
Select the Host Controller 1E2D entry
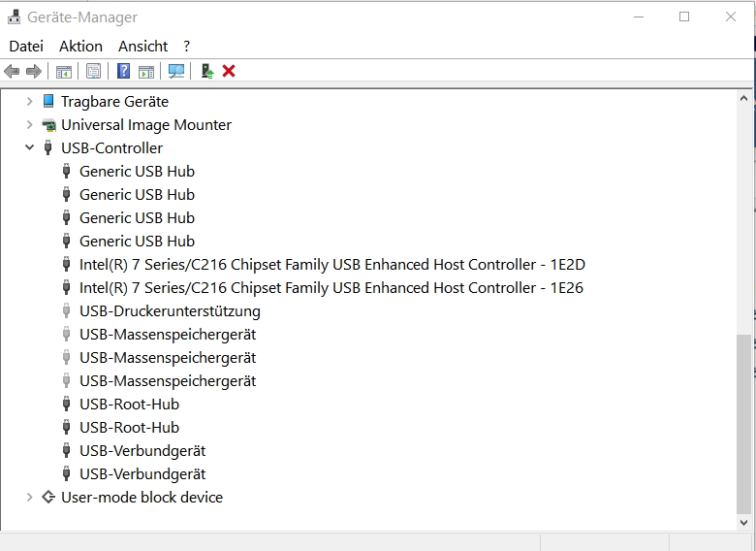[331, 265]
